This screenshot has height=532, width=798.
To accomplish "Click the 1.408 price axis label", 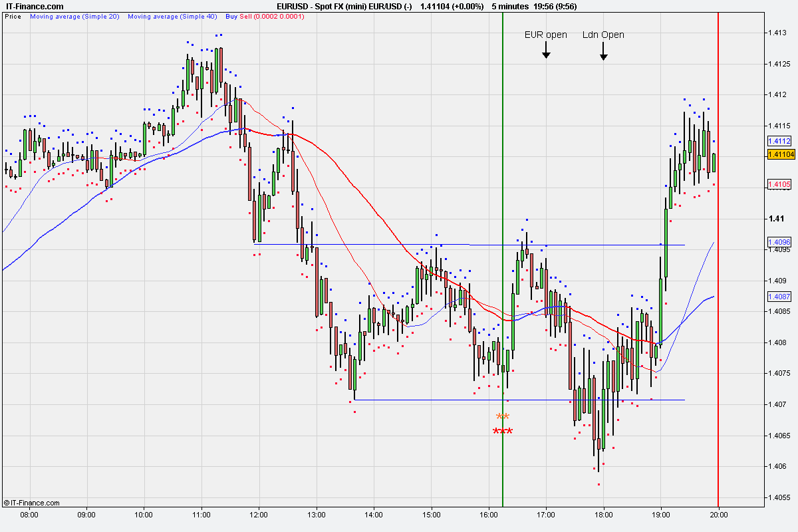I will [x=778, y=342].
